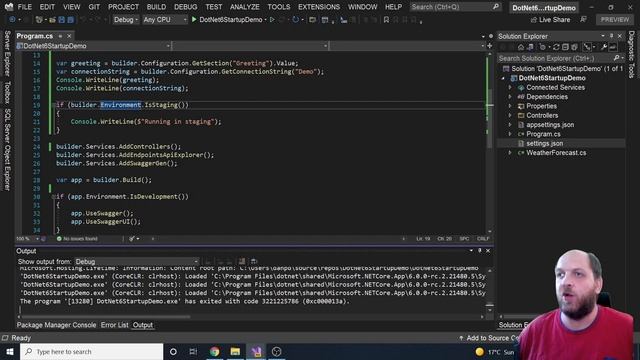Click the New Project toolbar icon
Screen dimensions: 640x360
(x=40, y=20)
